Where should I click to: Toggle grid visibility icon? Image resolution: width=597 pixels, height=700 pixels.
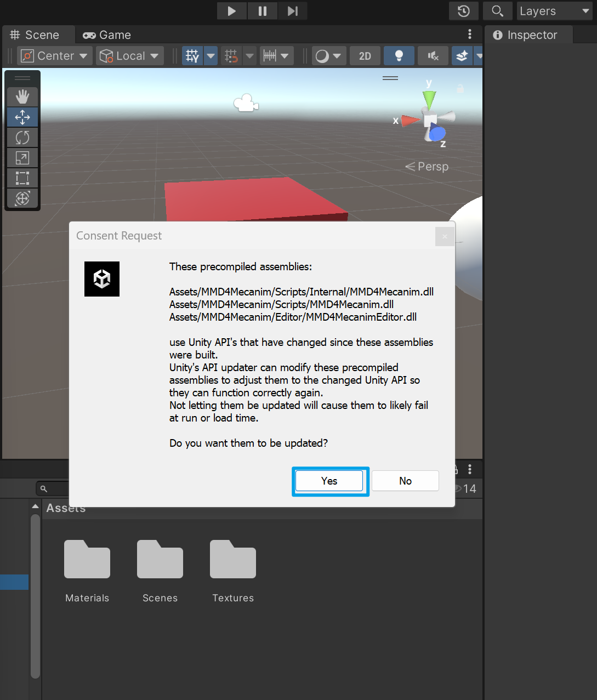[x=193, y=56]
